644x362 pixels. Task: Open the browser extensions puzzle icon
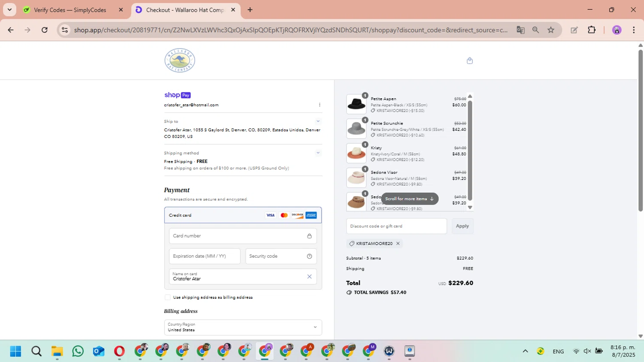point(592,30)
